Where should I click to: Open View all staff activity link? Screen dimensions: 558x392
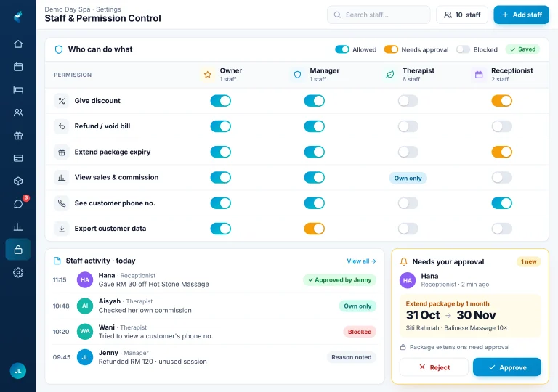tap(361, 261)
